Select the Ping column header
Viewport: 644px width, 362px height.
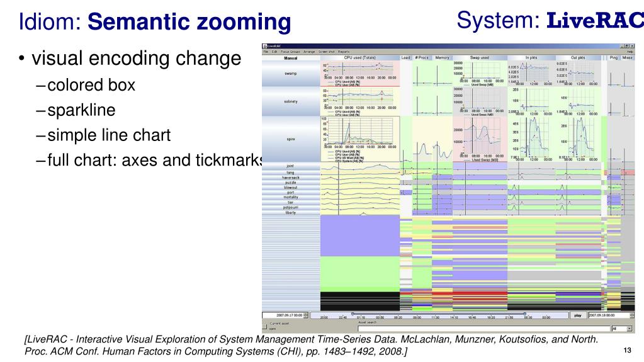tap(614, 57)
